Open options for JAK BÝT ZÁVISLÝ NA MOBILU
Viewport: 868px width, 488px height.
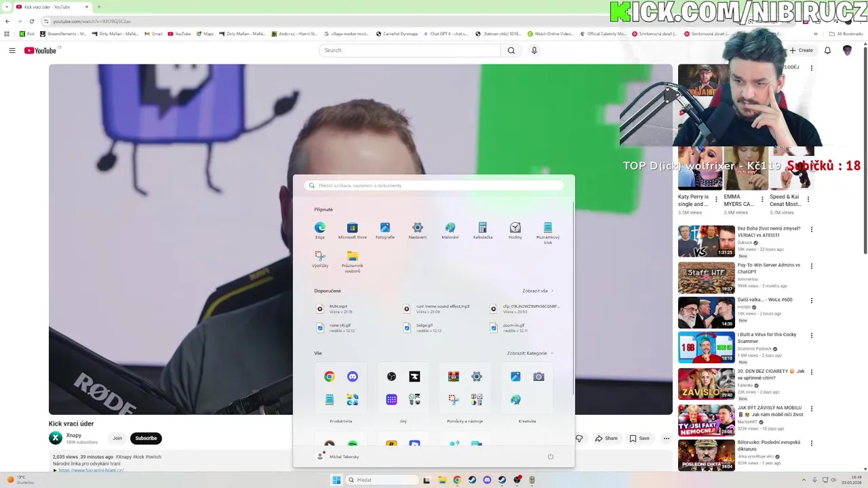(x=812, y=409)
